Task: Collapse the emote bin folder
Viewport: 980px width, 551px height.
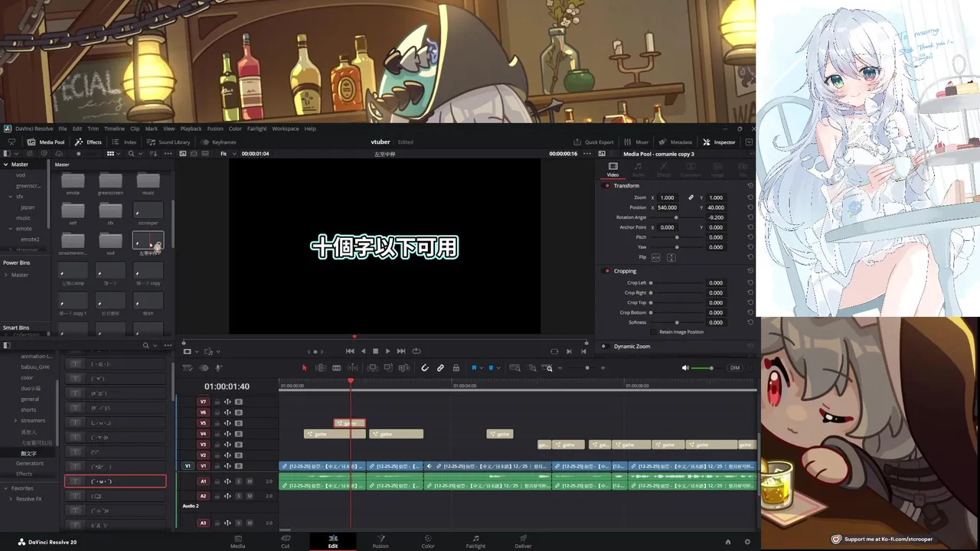Action: pos(11,229)
